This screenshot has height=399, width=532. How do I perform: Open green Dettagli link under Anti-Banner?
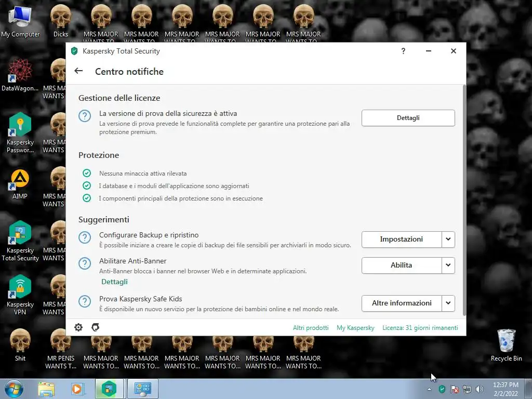[x=115, y=282]
